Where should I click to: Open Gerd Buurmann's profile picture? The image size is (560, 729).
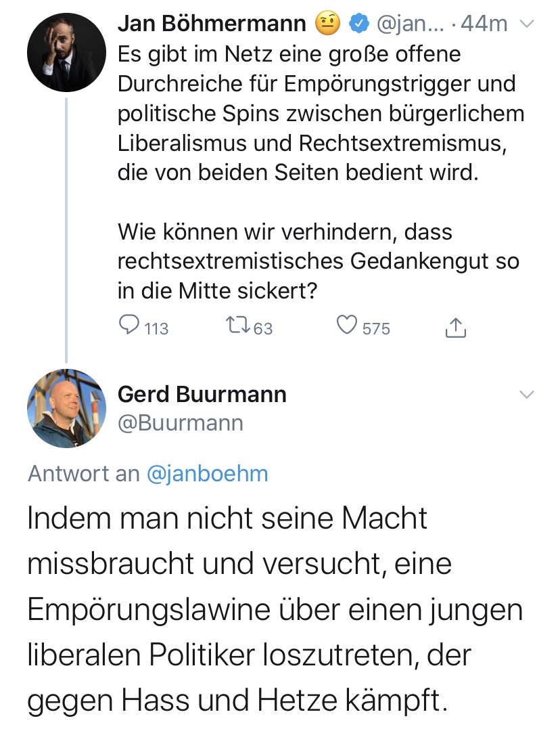pos(66,408)
